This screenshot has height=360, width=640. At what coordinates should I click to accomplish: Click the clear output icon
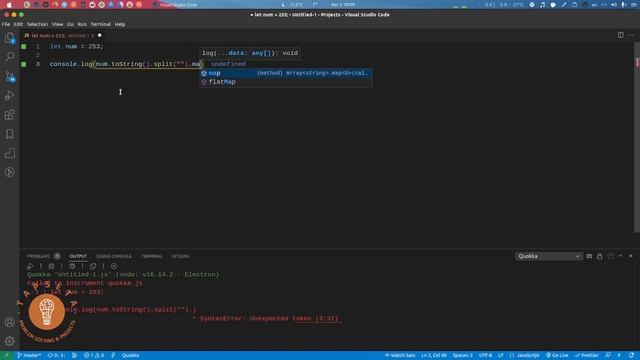tap(589, 256)
